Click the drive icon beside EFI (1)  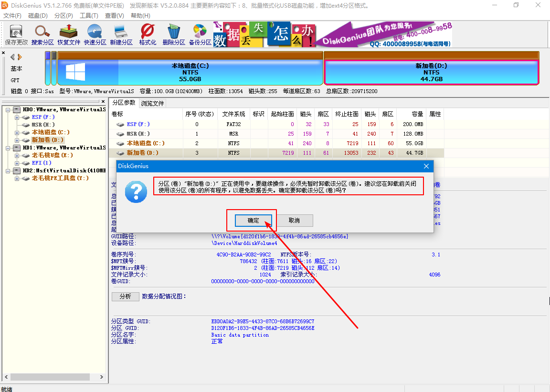pos(25,163)
